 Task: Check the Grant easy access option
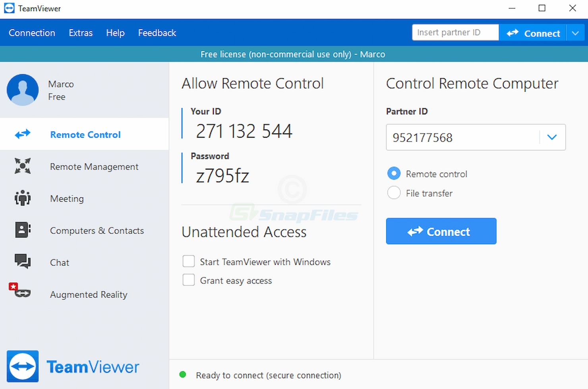pos(188,280)
